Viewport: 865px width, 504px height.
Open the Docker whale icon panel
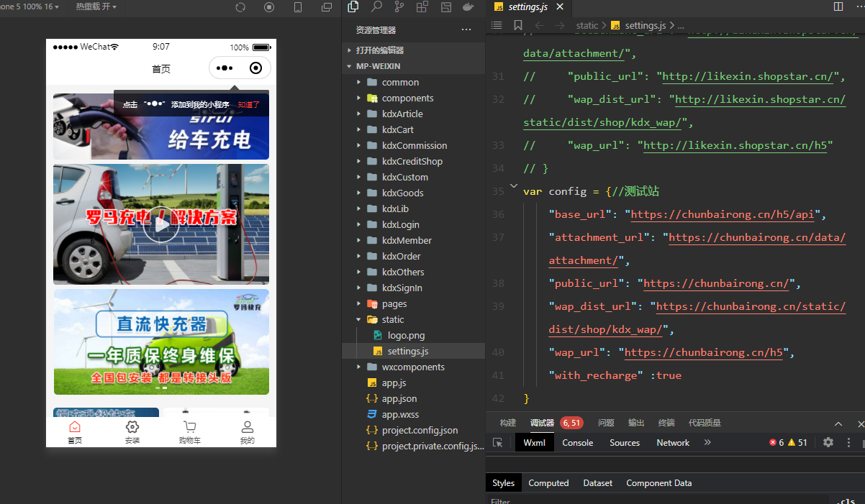(x=468, y=7)
